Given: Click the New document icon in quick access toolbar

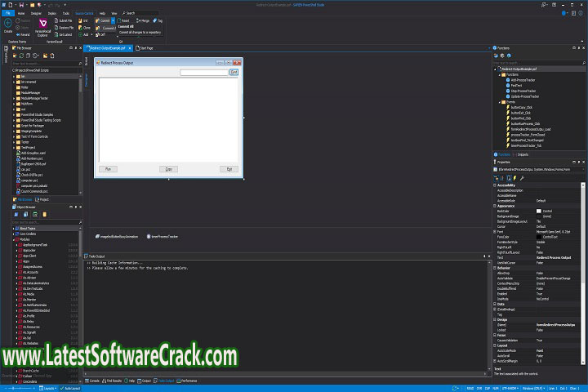Looking at the screenshot, I should [x=10, y=5].
